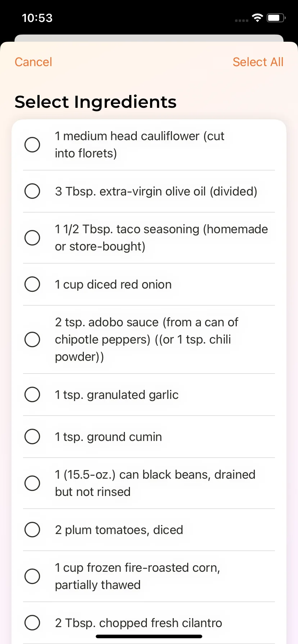This screenshot has height=644, width=298.
Task: Tap the cellular signal dots icon
Action: pos(241,20)
